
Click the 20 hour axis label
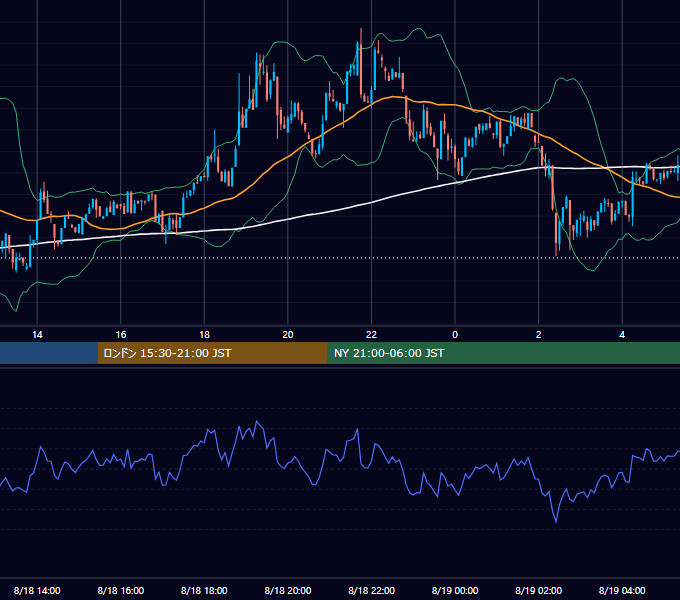pyautogui.click(x=288, y=335)
